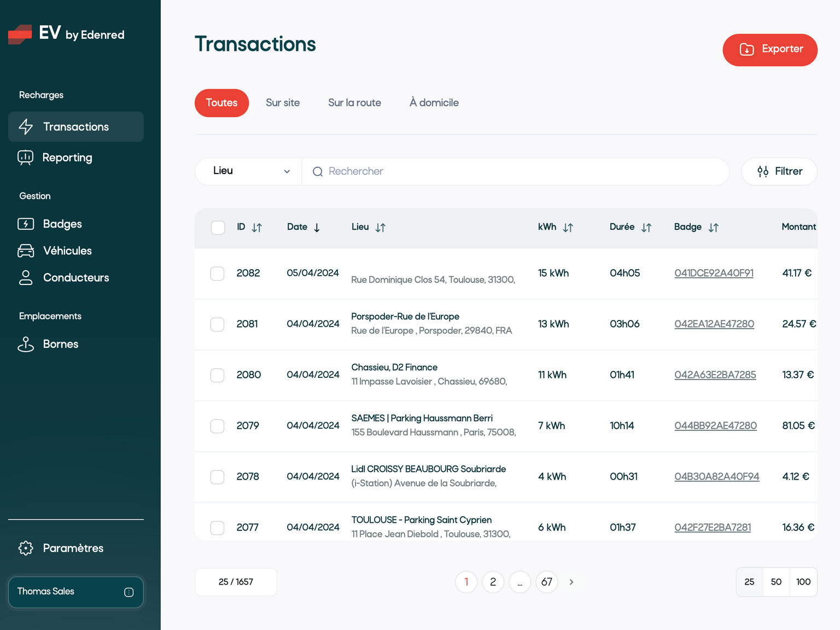Switch to Sur la route tab
Image resolution: width=840 pixels, height=630 pixels.
pyautogui.click(x=354, y=103)
